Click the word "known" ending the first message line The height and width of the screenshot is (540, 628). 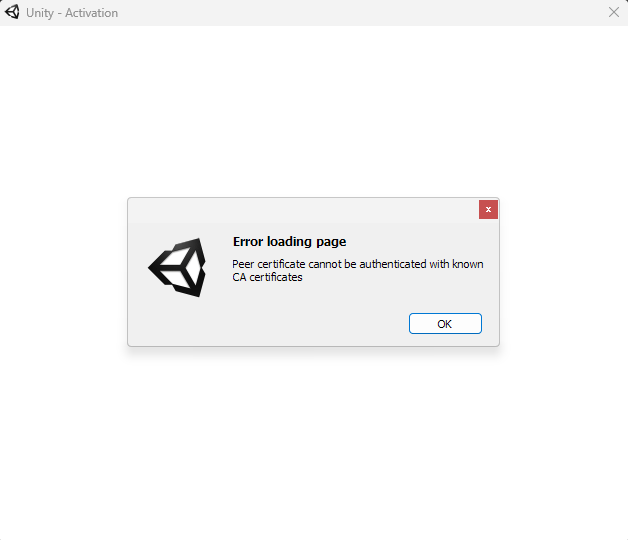(x=468, y=264)
